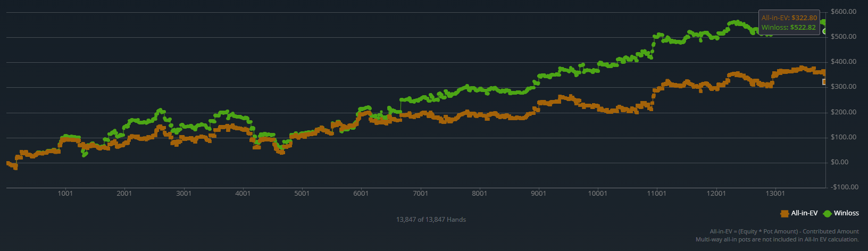This screenshot has height=251, width=868.
Task: Click the 1001 x-axis hand label
Action: click(65, 194)
